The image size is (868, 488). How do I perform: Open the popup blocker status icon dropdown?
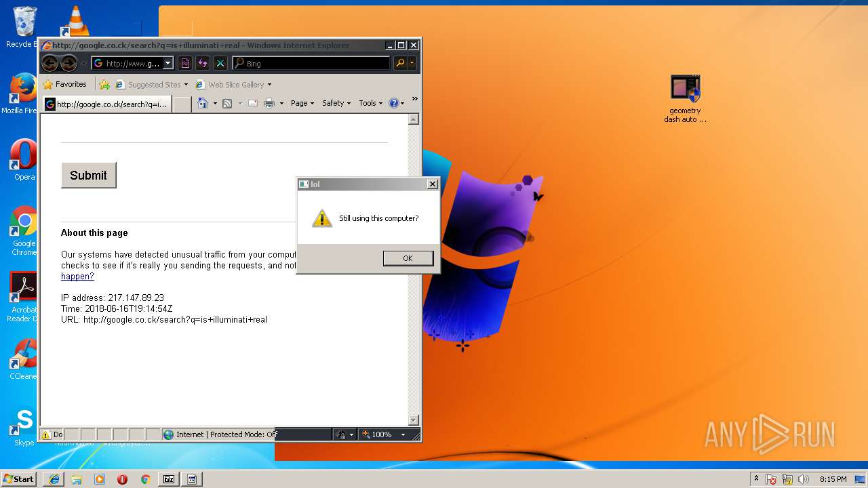[x=345, y=434]
